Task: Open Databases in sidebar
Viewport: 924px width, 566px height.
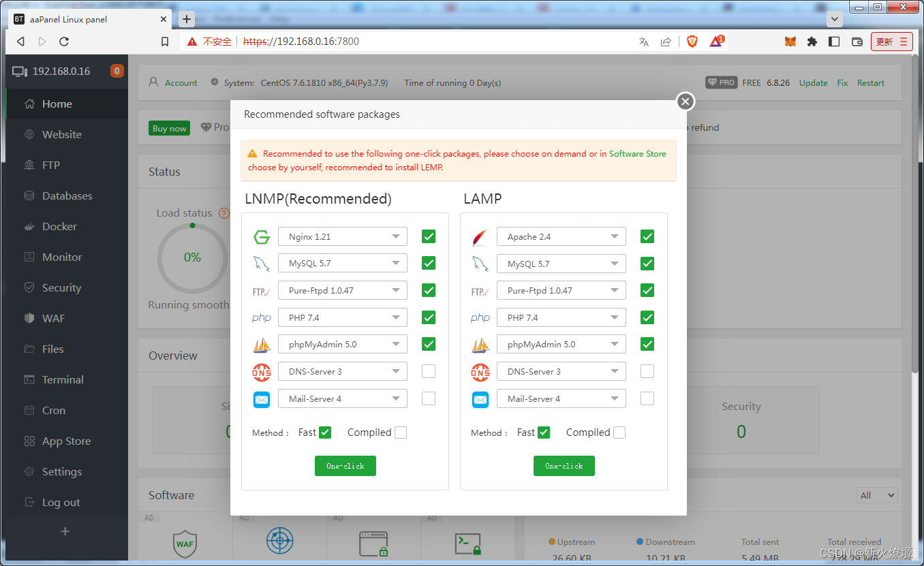Action: (66, 195)
